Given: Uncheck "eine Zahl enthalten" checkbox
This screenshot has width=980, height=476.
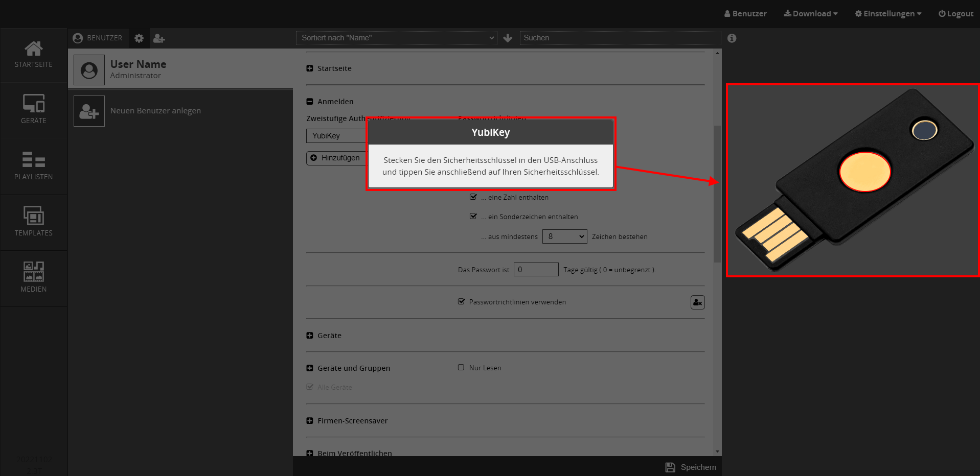Looking at the screenshot, I should pos(473,197).
